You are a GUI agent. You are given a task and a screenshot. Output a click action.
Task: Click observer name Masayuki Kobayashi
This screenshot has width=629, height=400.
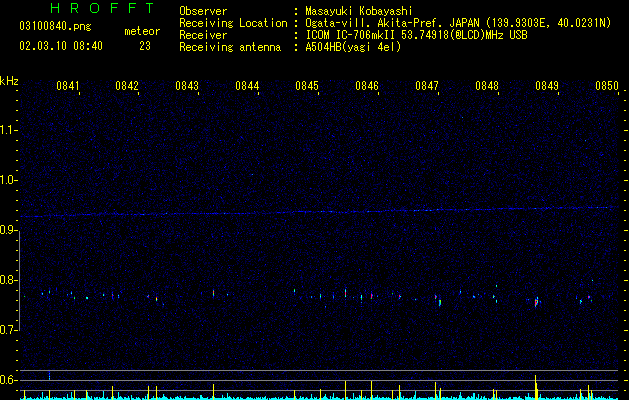pos(359,11)
